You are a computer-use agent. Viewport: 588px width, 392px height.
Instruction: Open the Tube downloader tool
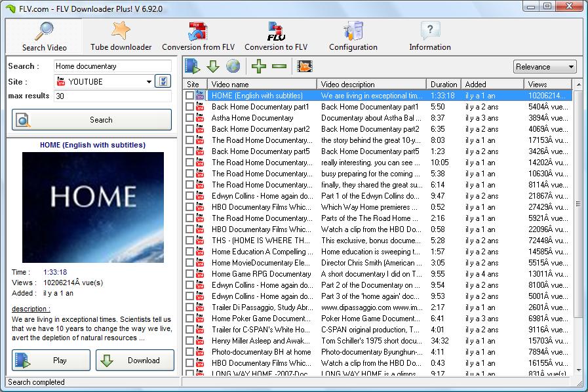pyautogui.click(x=121, y=34)
